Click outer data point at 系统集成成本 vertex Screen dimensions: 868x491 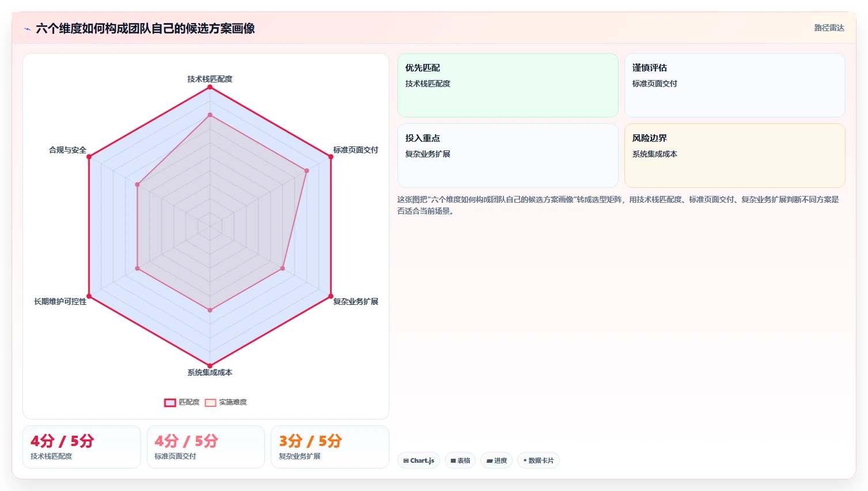point(210,366)
